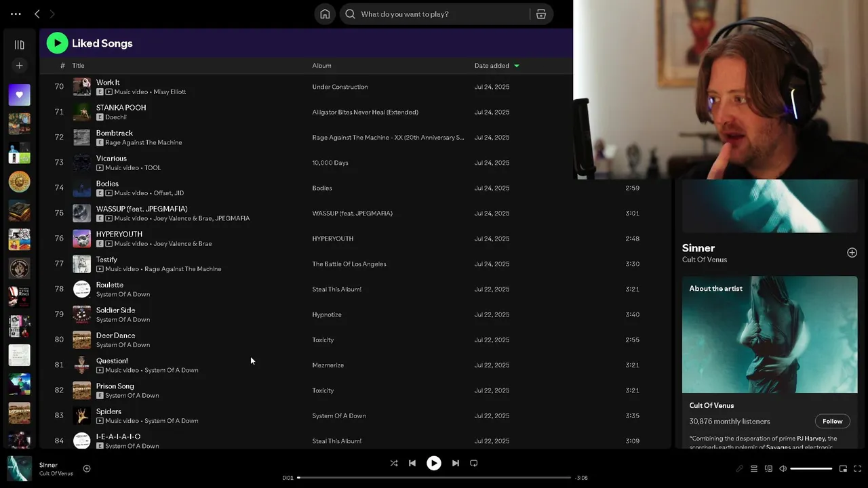Play Liked Songs with the green button
This screenshot has width=868, height=488.
coord(57,43)
